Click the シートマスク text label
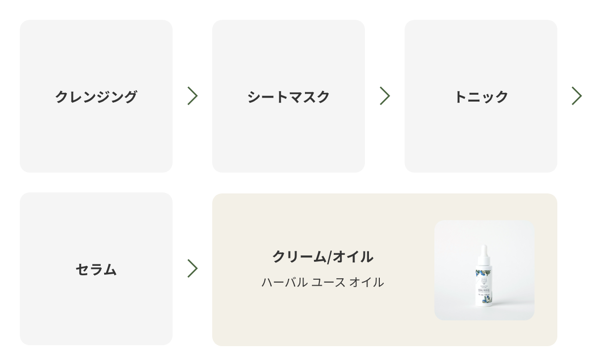The image size is (598, 364). click(289, 97)
